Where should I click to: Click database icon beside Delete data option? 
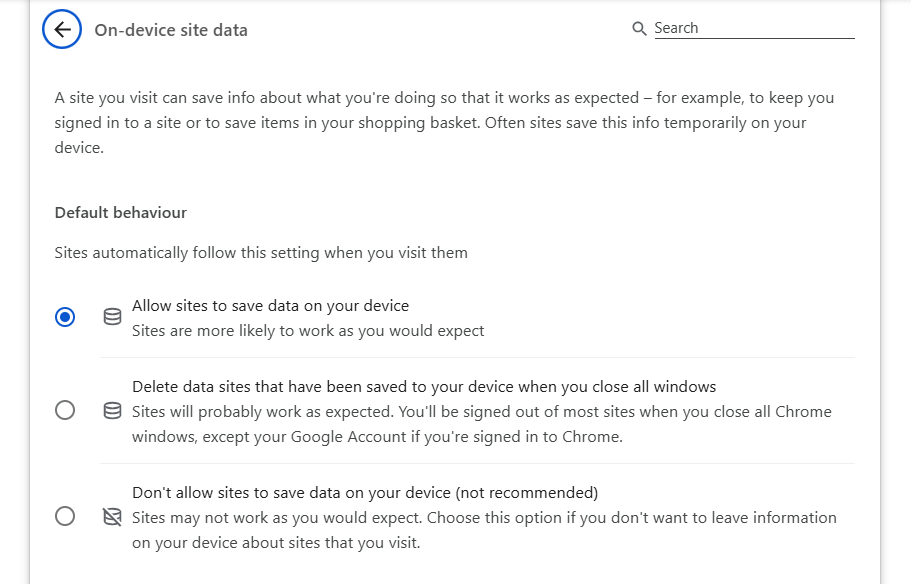click(112, 411)
